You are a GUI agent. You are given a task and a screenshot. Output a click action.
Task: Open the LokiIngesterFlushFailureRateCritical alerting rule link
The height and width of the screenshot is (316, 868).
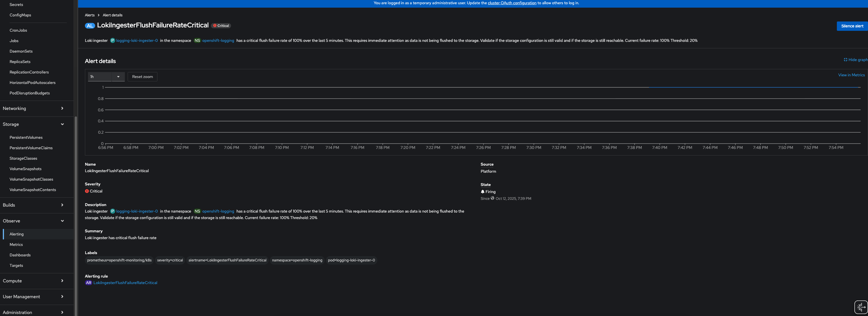pyautogui.click(x=125, y=283)
